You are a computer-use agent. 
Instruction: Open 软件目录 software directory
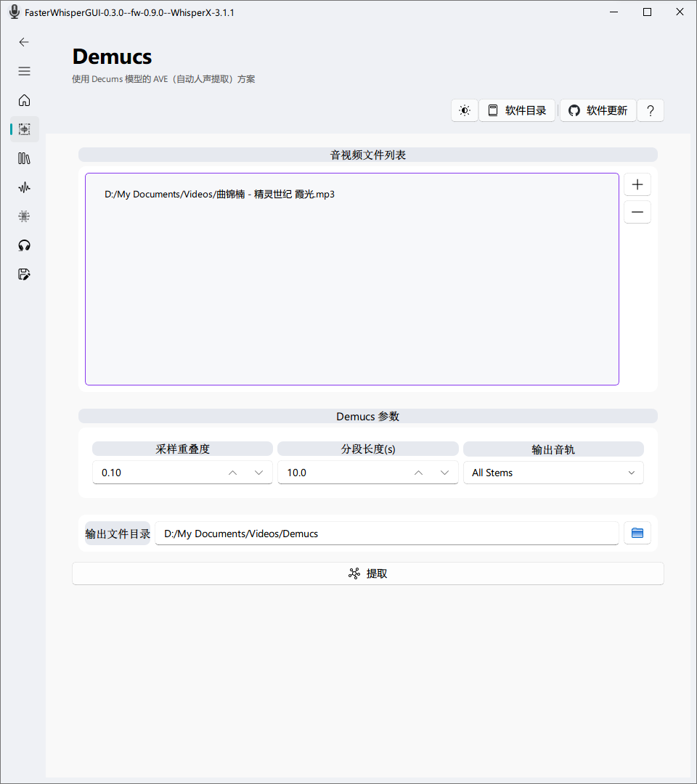pyautogui.click(x=517, y=110)
